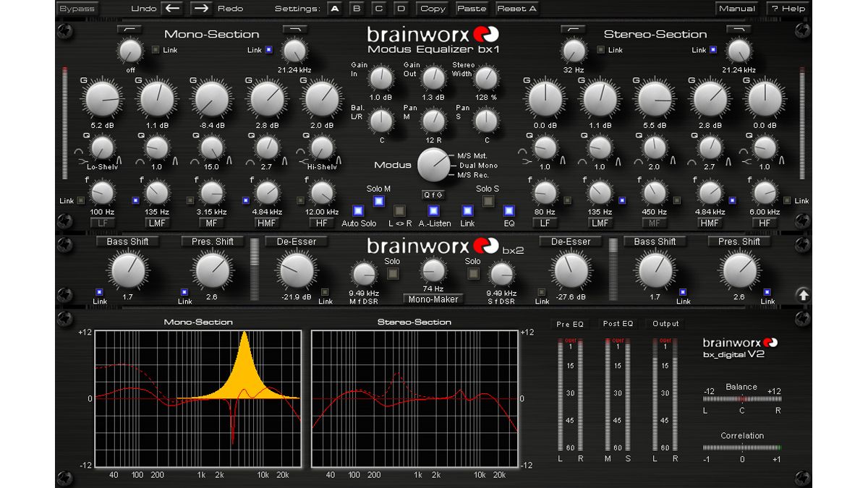Screen dimensions: 868x488
Task: Click the up-arrow icon on the right edge
Action: tap(804, 295)
